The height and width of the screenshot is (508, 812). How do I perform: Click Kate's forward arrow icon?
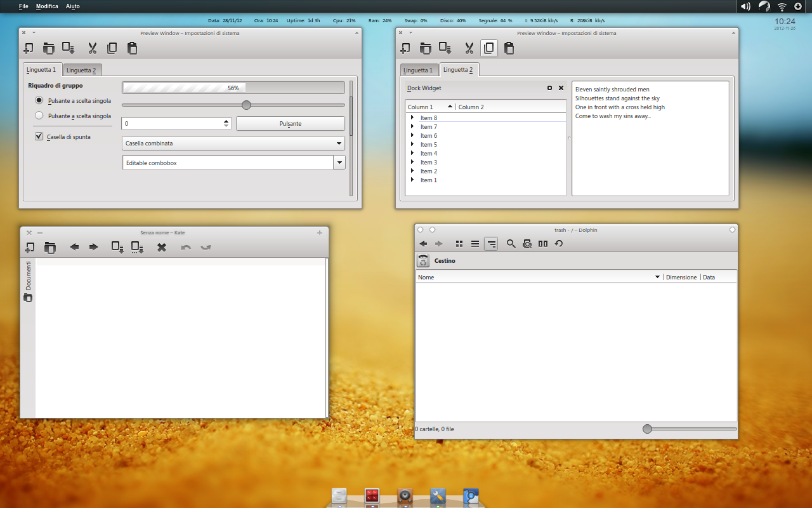[94, 247]
